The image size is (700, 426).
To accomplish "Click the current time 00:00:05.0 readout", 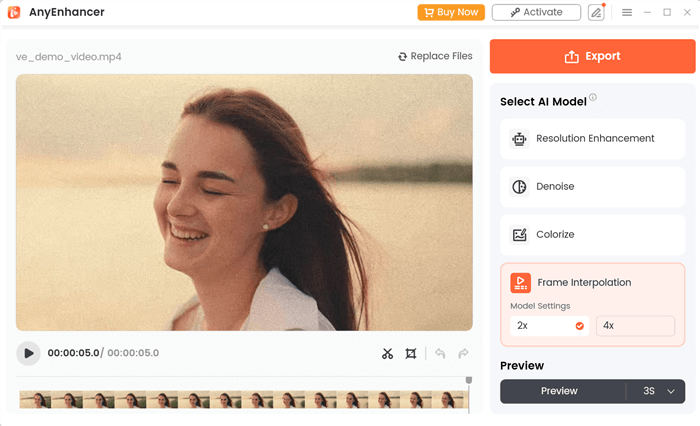I will [x=73, y=353].
